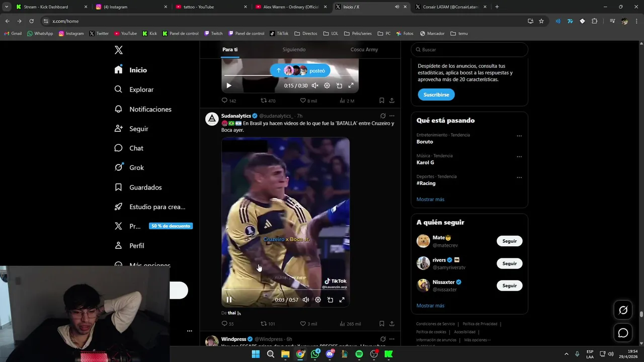Screen dimensions: 644x362
Task: Bookmark the top video post
Action: pyautogui.click(x=382, y=101)
